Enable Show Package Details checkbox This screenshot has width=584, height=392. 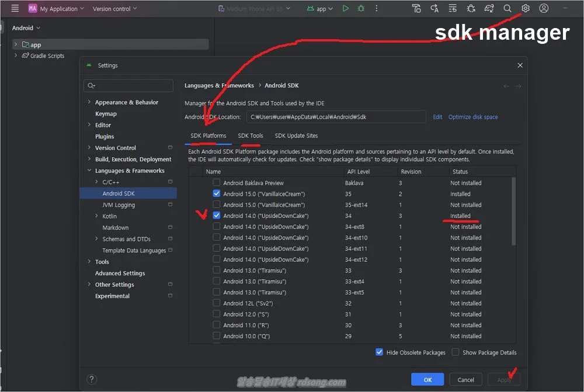tap(456, 352)
